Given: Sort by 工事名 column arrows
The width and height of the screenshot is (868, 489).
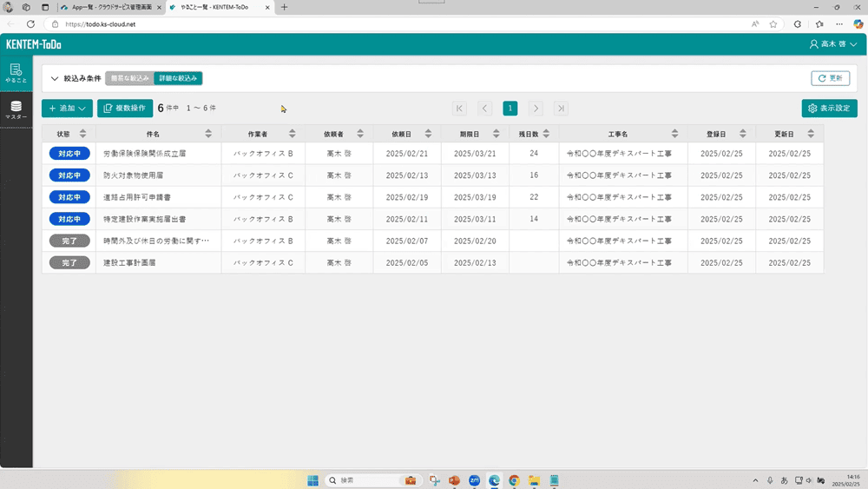Looking at the screenshot, I should (x=674, y=134).
